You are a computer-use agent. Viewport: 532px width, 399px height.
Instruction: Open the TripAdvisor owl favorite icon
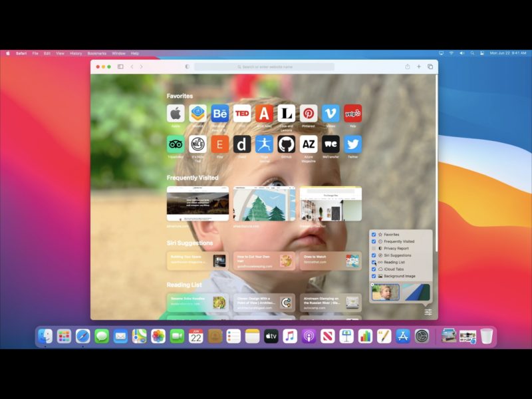coord(176,144)
